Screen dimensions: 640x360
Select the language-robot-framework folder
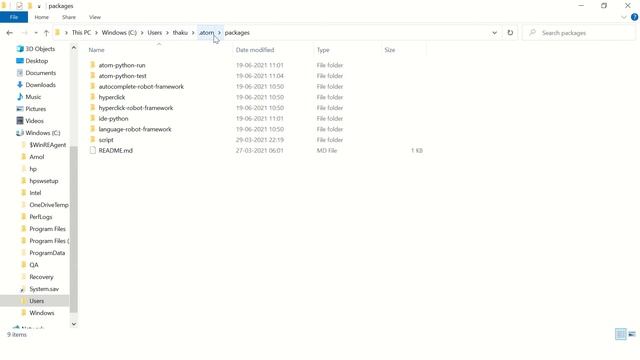tap(135, 129)
